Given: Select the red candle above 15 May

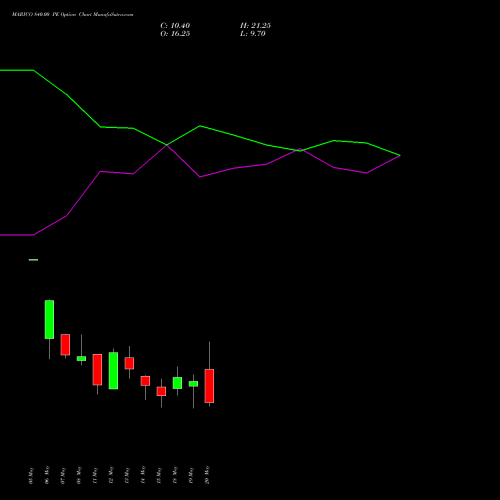Looking at the screenshot, I should (x=161, y=391).
